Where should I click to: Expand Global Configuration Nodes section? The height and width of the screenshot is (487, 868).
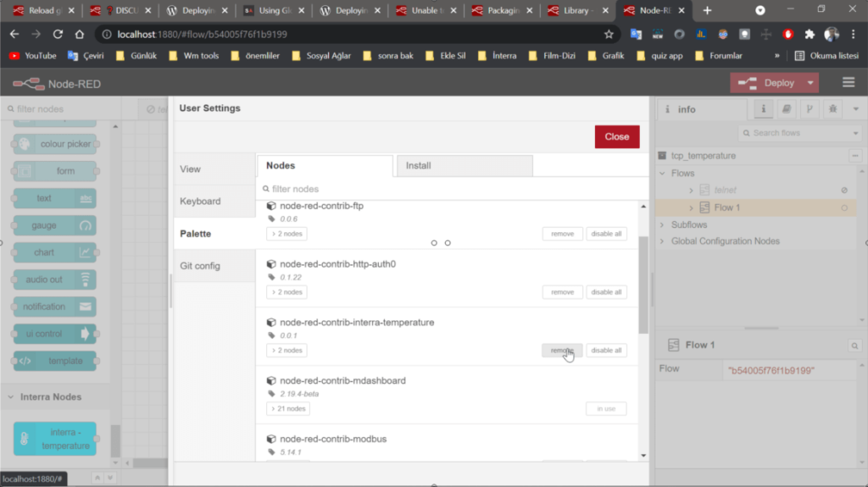pos(663,241)
